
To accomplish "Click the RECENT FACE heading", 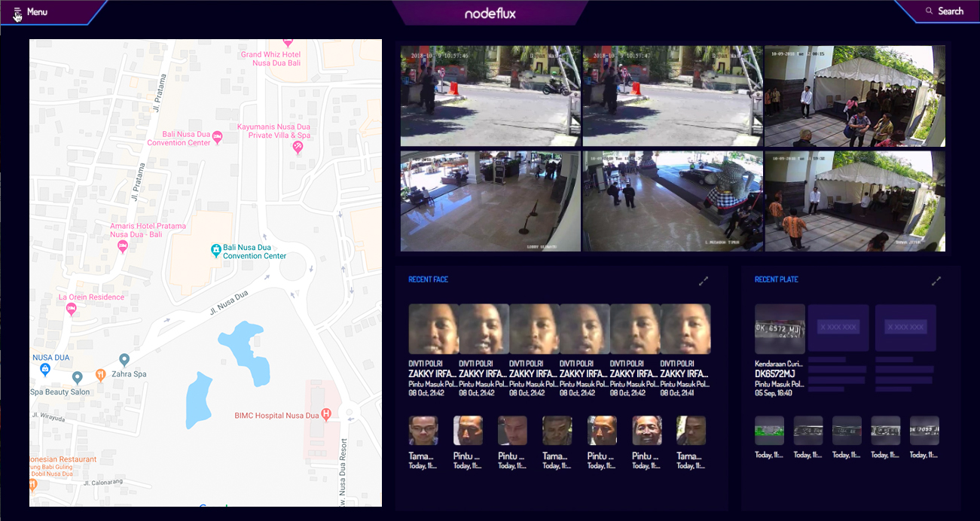I will click(428, 279).
